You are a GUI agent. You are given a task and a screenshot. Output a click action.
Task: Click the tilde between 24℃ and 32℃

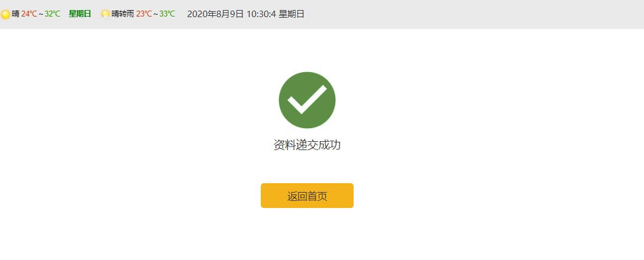point(41,14)
